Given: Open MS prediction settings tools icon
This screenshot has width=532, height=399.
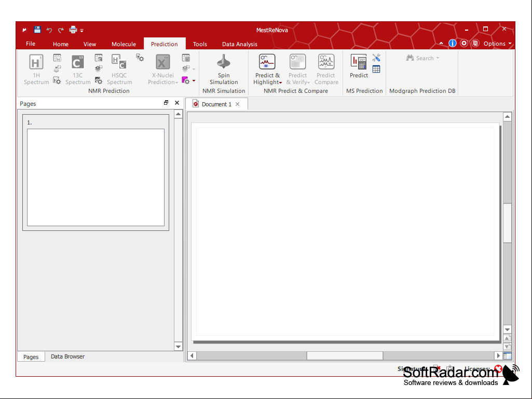Looking at the screenshot, I should tap(376, 58).
